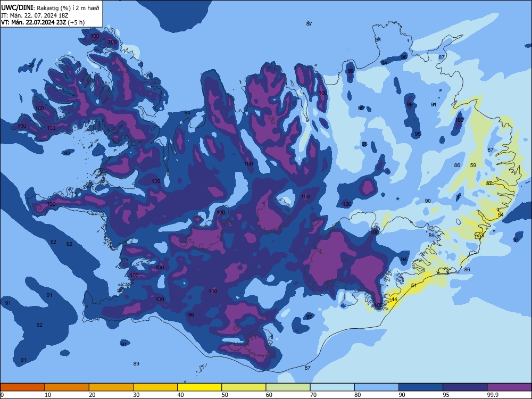Click the humidity value 57 on the map
This screenshot has width=532, height=399.
coord(489,183)
